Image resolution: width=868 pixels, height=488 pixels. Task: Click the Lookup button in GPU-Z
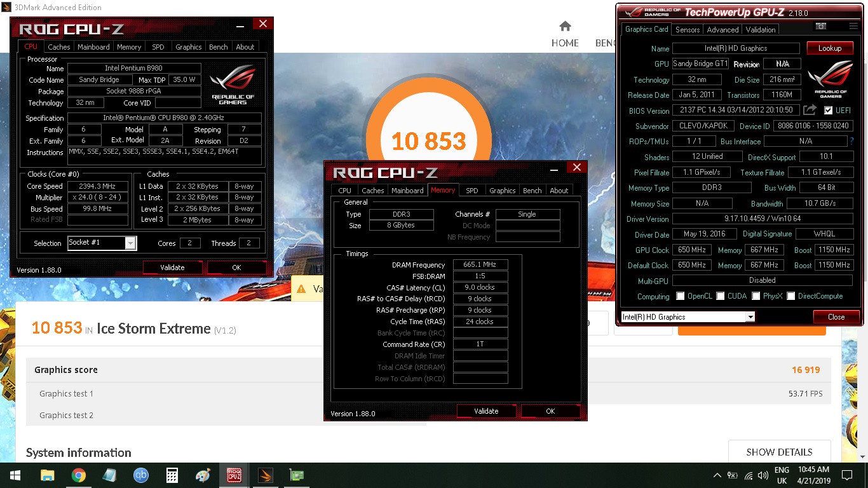pos(830,48)
